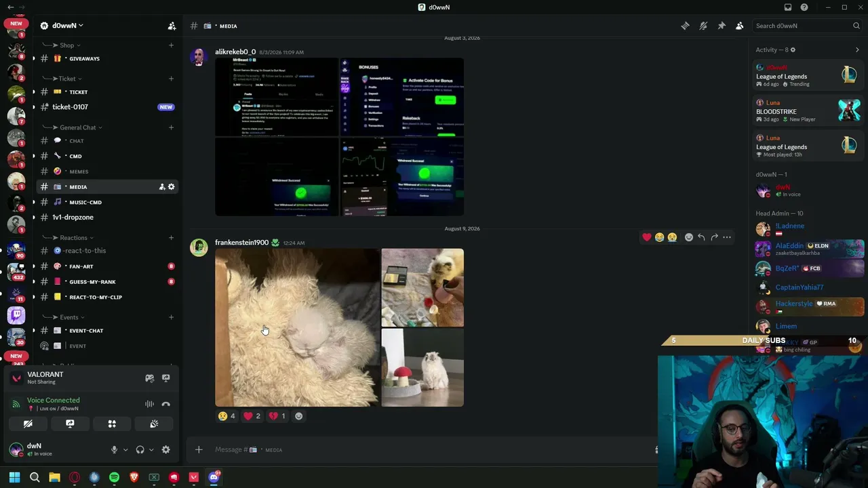Open the d0wwN server name dropdown
The width and height of the screenshot is (868, 488).
click(x=66, y=26)
